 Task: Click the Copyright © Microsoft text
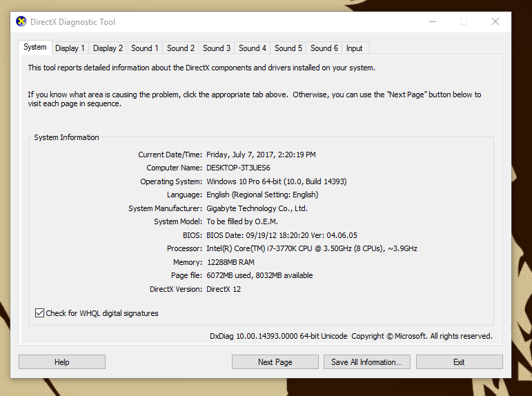(422, 336)
